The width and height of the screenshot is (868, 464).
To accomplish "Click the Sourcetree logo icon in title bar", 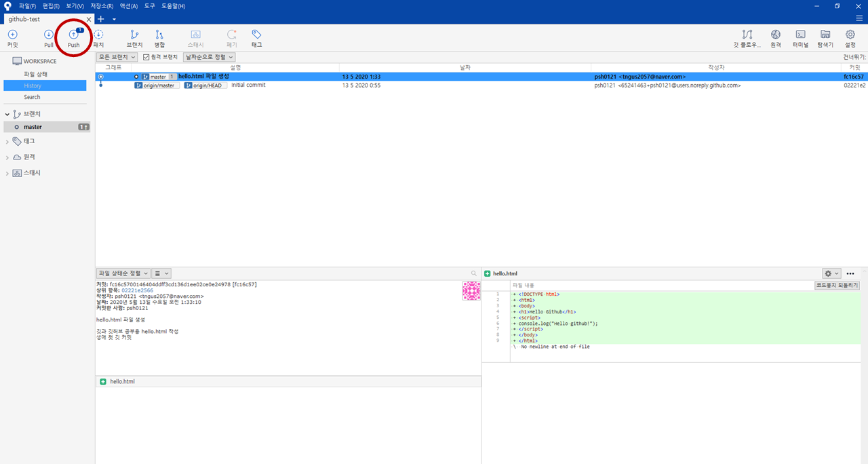I will pos(7,6).
